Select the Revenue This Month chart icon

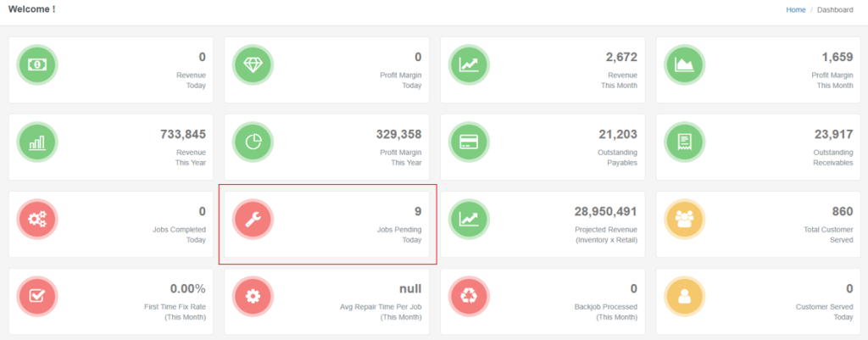(x=469, y=64)
